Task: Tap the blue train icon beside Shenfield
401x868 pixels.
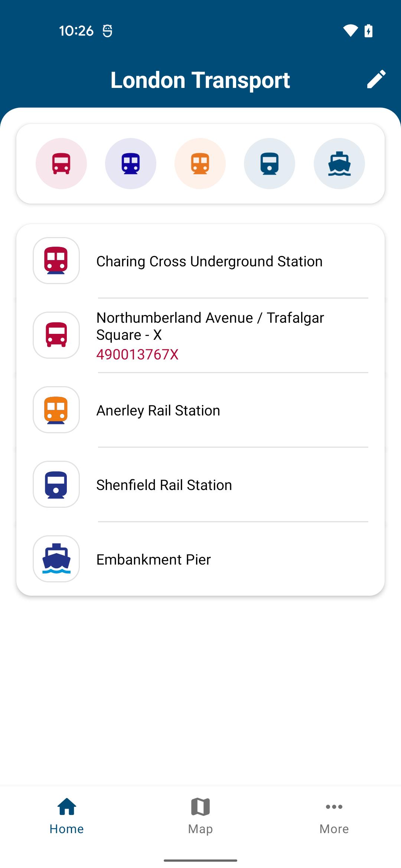Action: pos(56,484)
